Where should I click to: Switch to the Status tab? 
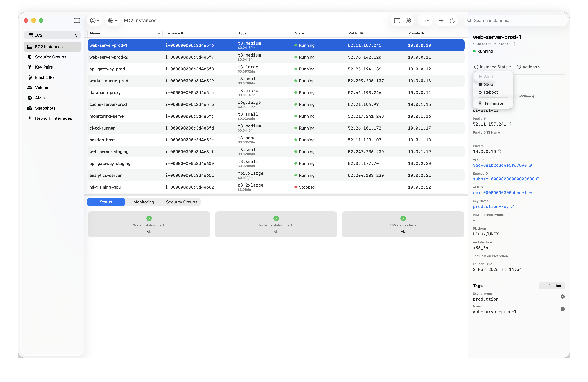tap(106, 202)
